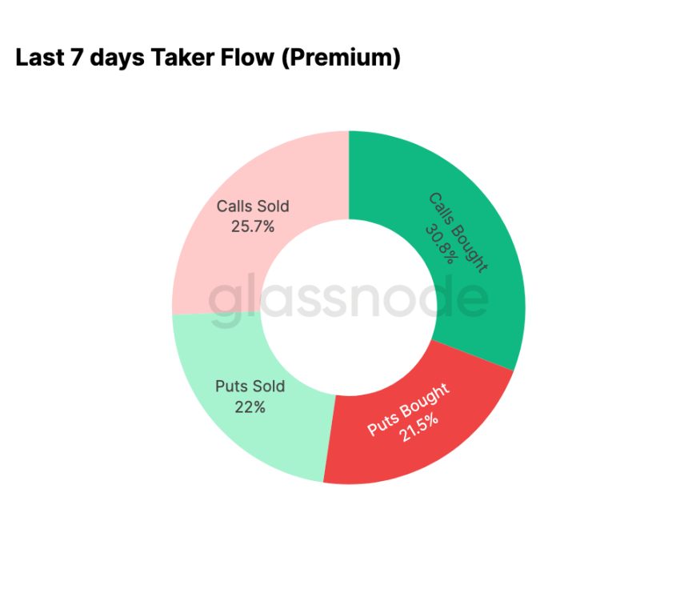Screen dimensions: 700x589
Task: Select the 22% percentage value
Action: tap(250, 407)
